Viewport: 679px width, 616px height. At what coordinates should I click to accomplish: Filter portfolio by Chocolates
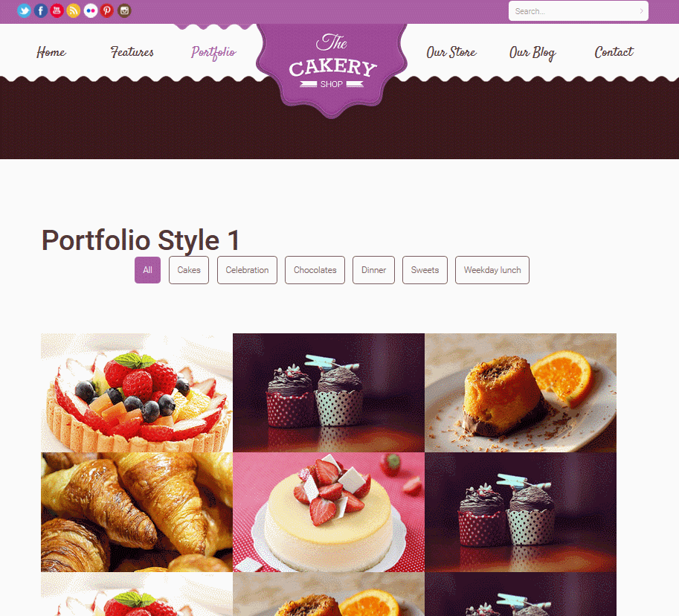315,270
